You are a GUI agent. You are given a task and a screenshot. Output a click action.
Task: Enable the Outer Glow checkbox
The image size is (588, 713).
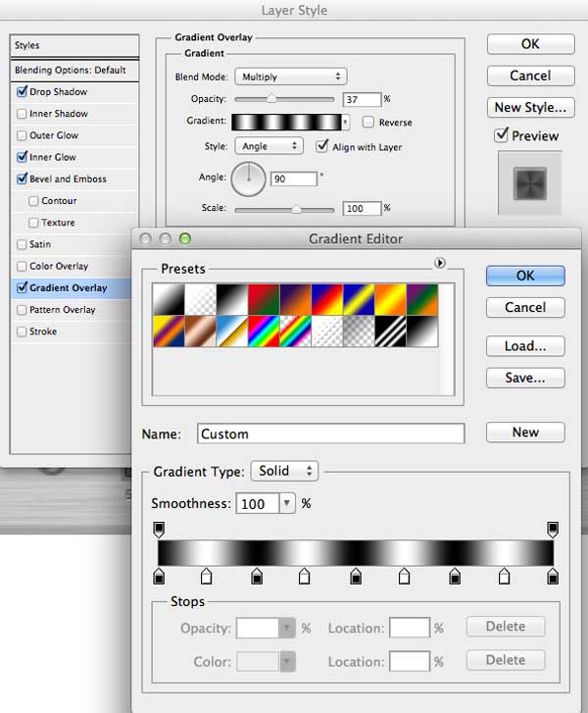22,135
